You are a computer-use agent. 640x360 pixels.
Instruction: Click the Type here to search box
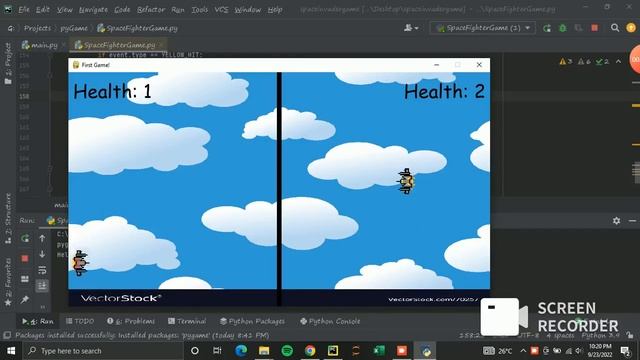[x=102, y=351]
